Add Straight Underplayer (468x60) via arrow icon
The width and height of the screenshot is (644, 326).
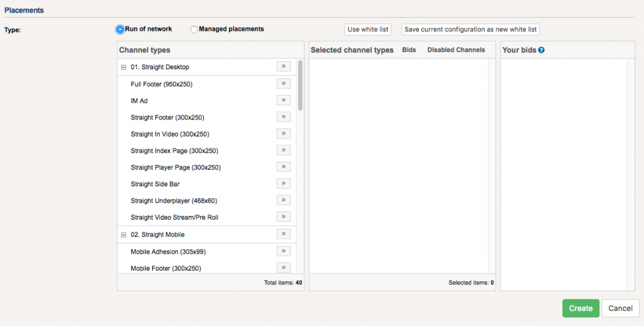click(283, 200)
